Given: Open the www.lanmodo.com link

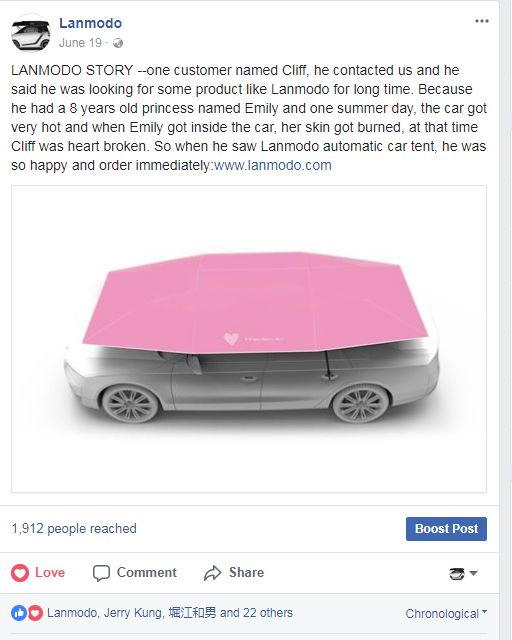Looking at the screenshot, I should click(273, 165).
